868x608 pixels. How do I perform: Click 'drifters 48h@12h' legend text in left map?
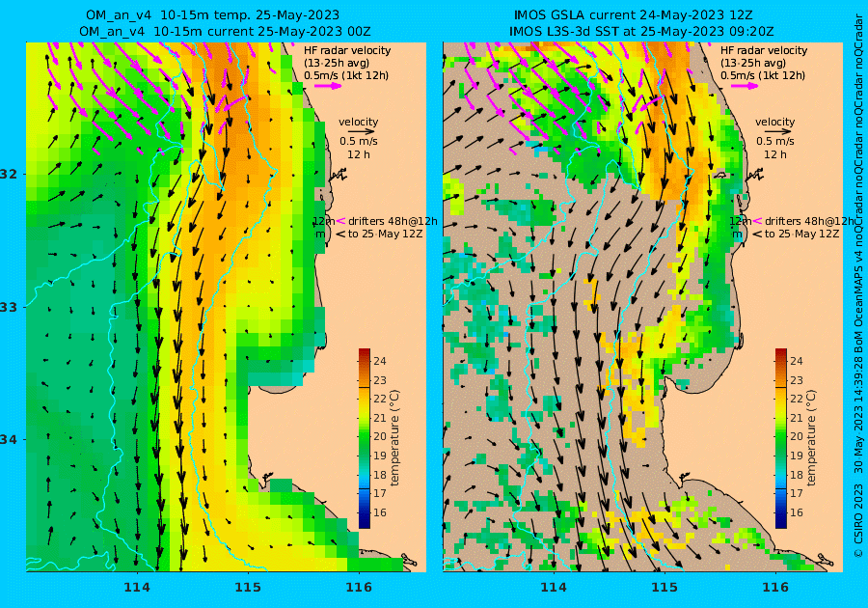393,221
